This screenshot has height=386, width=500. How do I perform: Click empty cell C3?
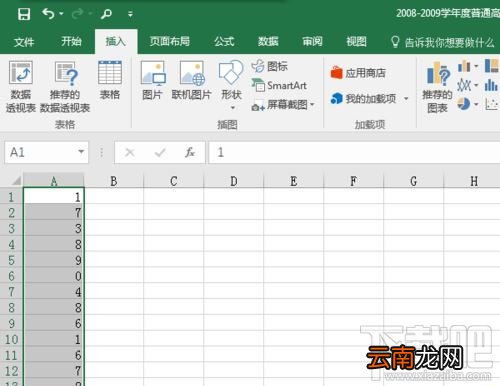tap(174, 229)
